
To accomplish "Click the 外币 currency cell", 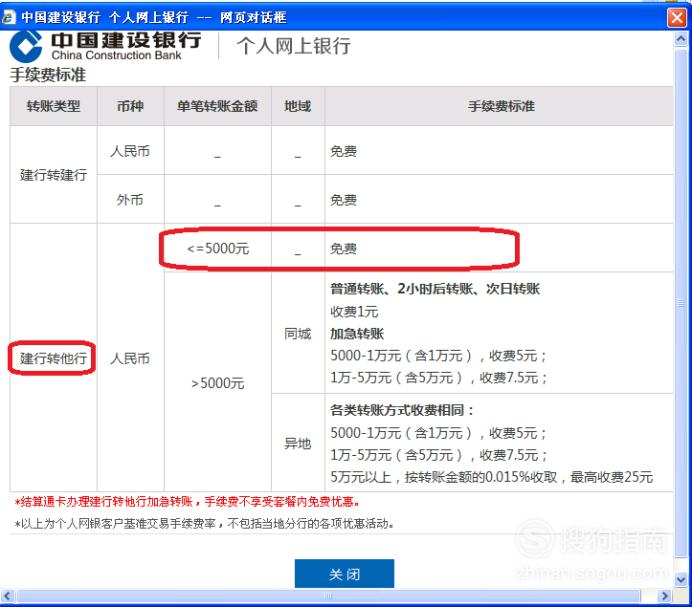I will pyautogui.click(x=130, y=200).
